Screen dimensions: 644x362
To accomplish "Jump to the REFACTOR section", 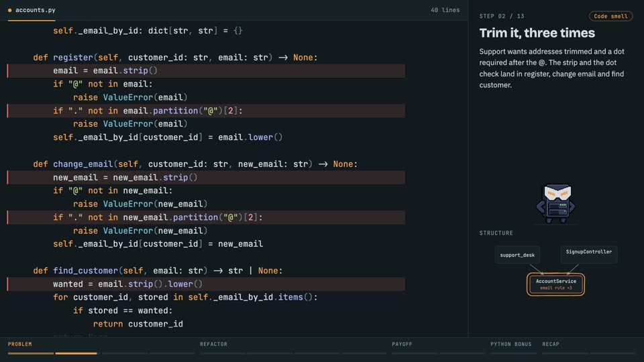I will (x=213, y=344).
